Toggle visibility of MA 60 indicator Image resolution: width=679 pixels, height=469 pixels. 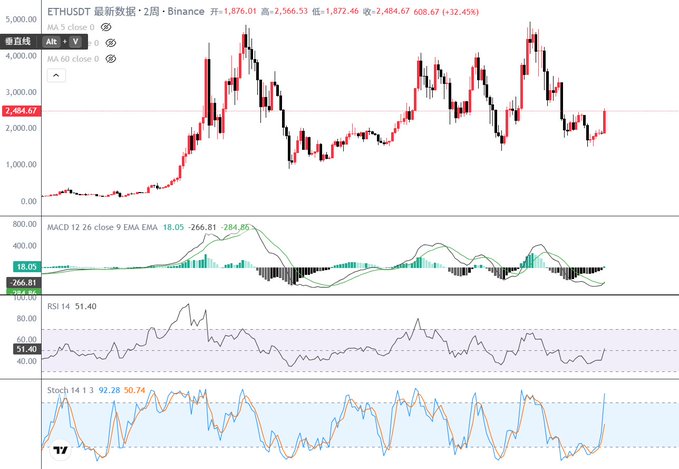pos(111,58)
